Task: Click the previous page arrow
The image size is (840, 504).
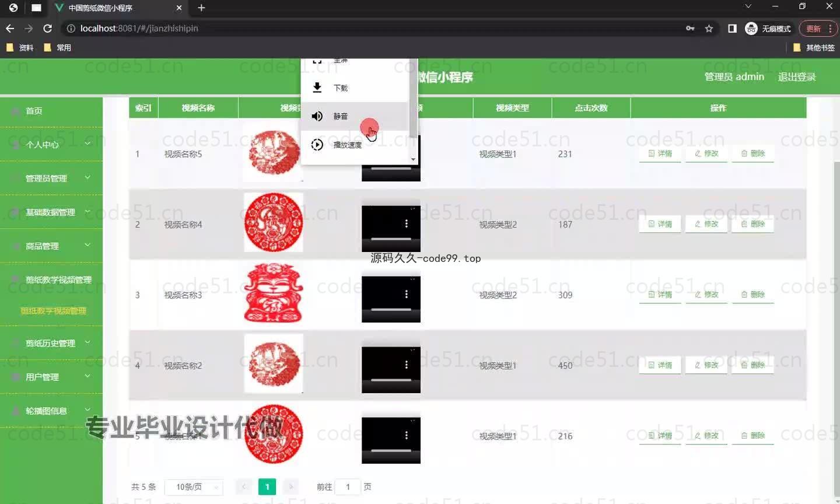Action: pyautogui.click(x=244, y=487)
